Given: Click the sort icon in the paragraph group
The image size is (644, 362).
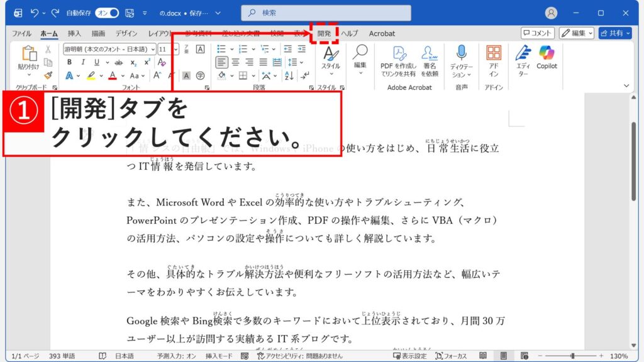Looking at the screenshot, I should pos(289,75).
